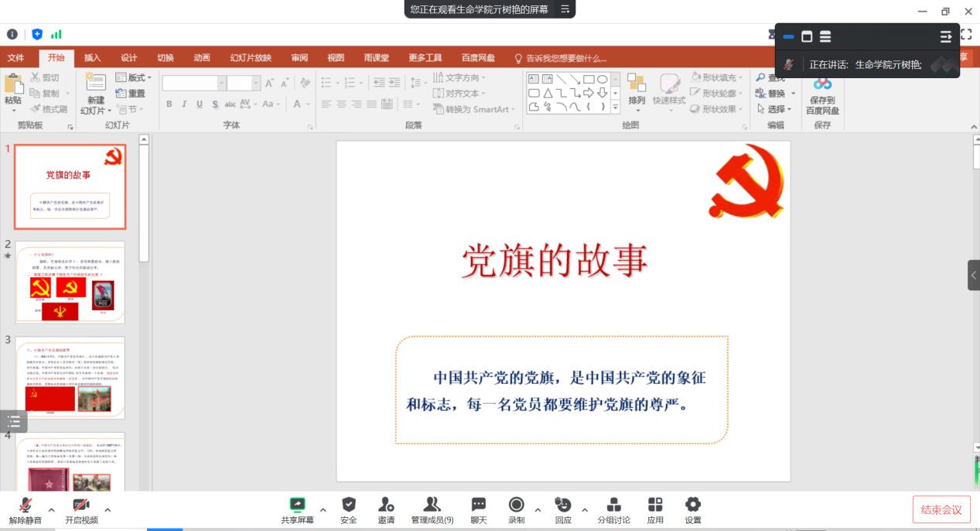Select the rectangle shape in the shapes gallery
The height and width of the screenshot is (531, 980).
tap(589, 79)
